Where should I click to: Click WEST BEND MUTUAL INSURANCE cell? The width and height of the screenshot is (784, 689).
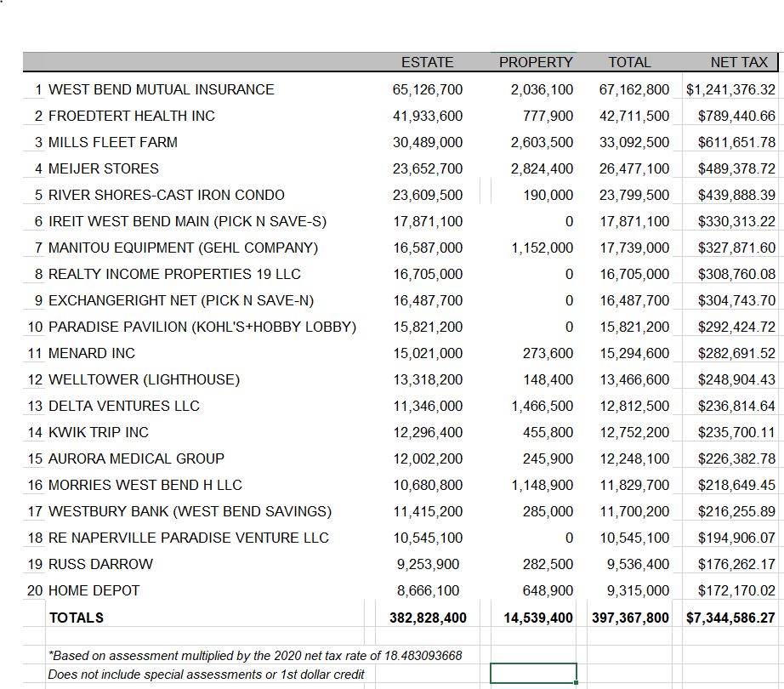(x=161, y=89)
